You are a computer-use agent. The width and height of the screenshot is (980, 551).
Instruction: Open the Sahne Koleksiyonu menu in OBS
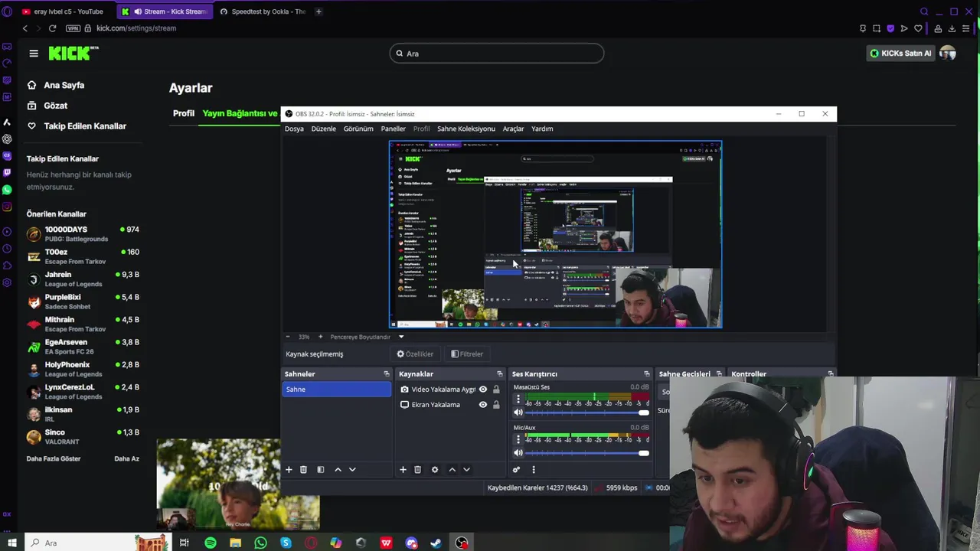point(466,129)
